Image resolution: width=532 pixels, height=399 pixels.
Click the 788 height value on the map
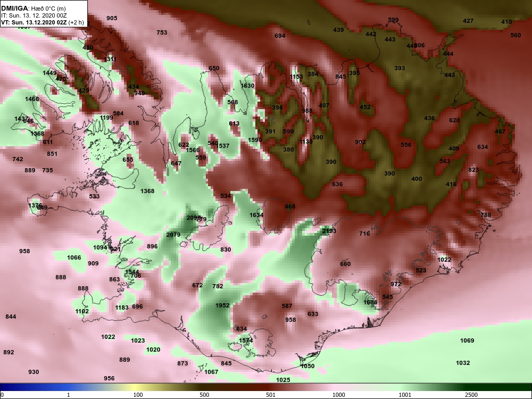pyautogui.click(x=486, y=215)
